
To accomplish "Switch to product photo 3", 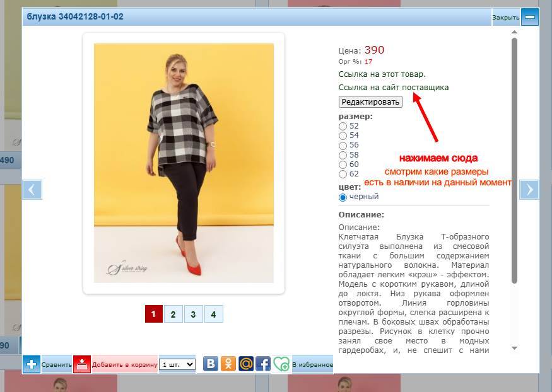I will click(193, 314).
